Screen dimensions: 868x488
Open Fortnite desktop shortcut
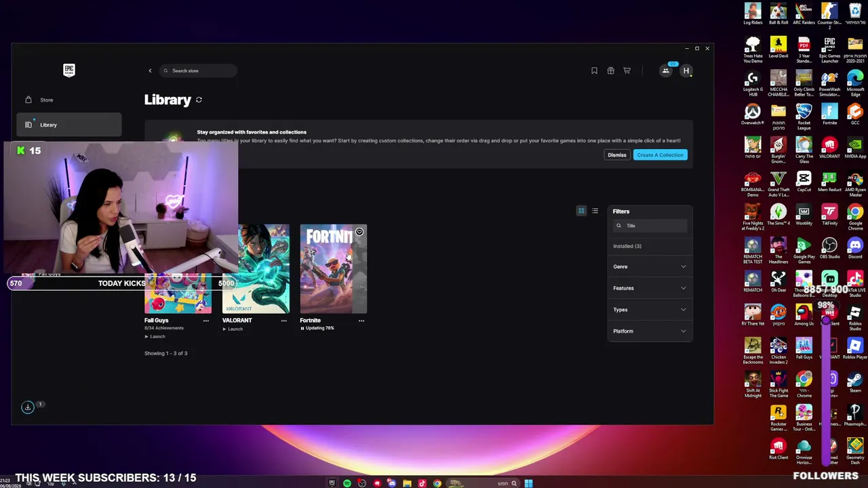click(x=829, y=115)
